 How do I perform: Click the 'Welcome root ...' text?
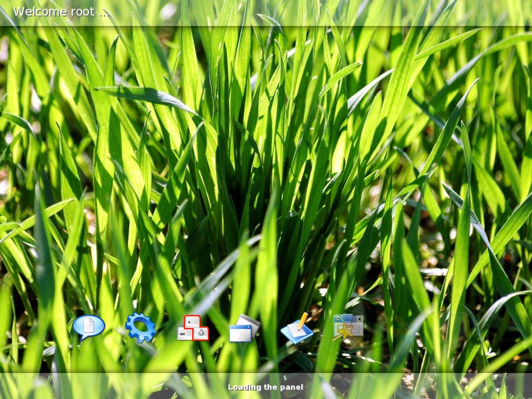pyautogui.click(x=61, y=12)
